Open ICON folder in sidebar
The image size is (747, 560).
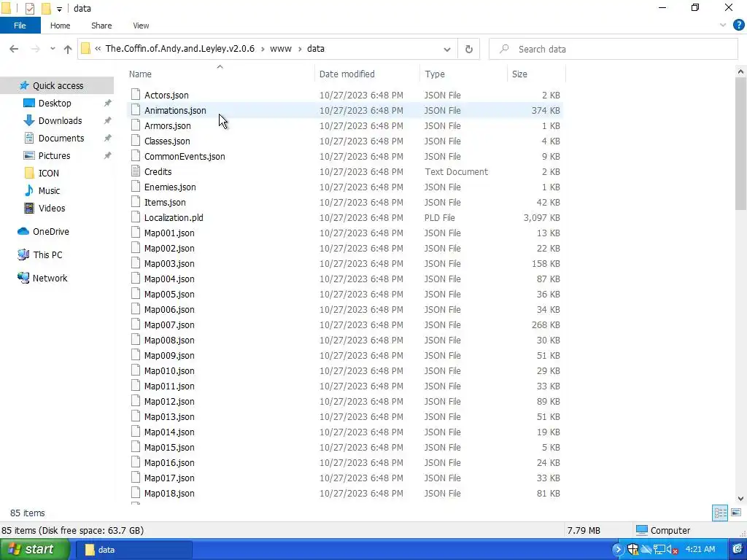tap(49, 174)
